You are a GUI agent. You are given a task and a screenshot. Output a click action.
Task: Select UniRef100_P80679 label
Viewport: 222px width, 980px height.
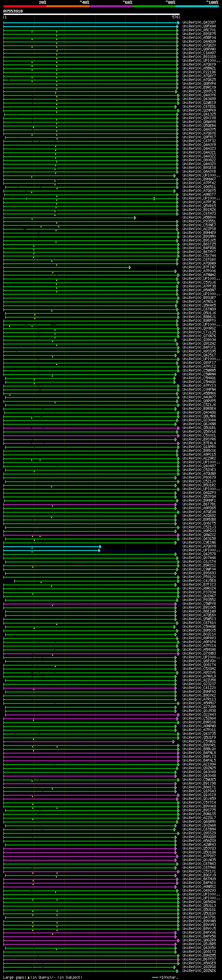[199, 478]
